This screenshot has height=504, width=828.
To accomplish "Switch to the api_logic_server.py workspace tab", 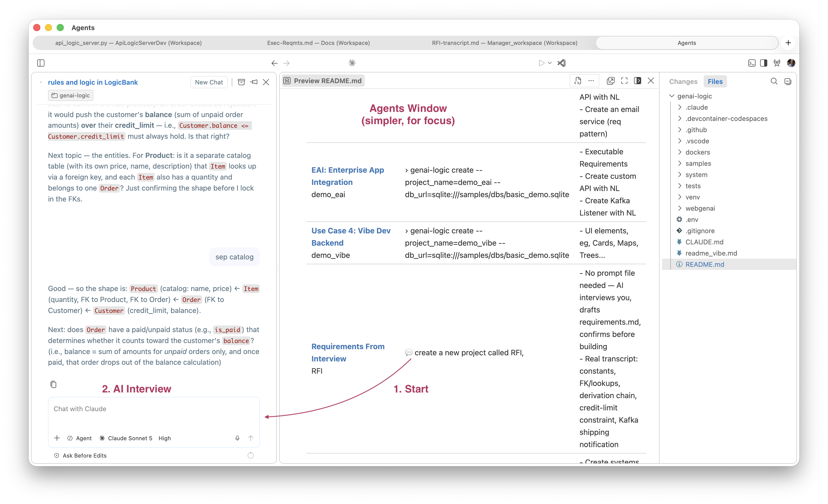I will 128,43.
